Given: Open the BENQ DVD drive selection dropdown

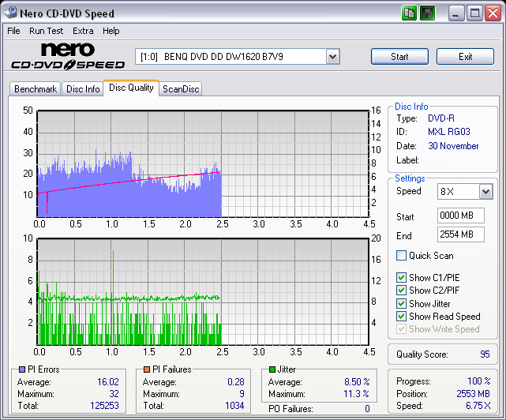Looking at the screenshot, I should (x=332, y=57).
